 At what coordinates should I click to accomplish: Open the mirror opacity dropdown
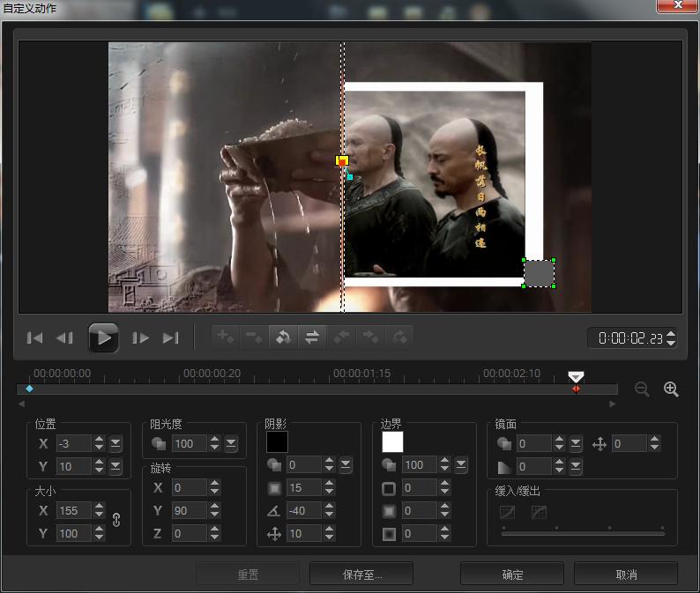576,443
